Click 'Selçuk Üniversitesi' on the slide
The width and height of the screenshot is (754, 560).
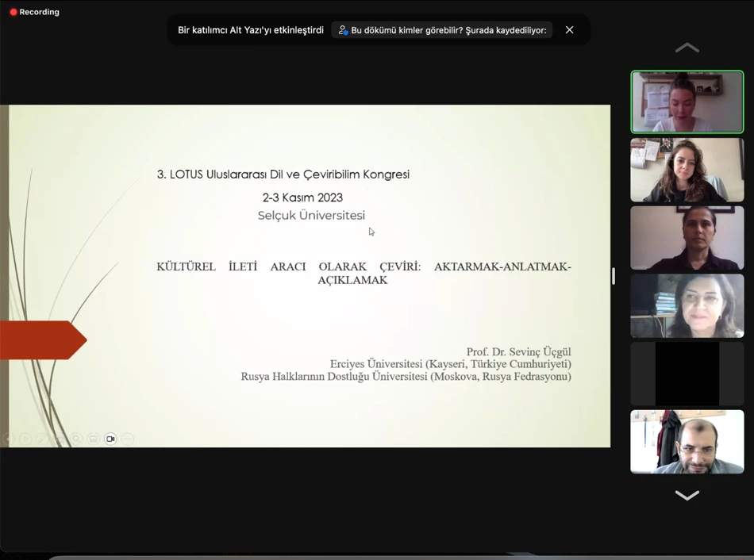311,215
